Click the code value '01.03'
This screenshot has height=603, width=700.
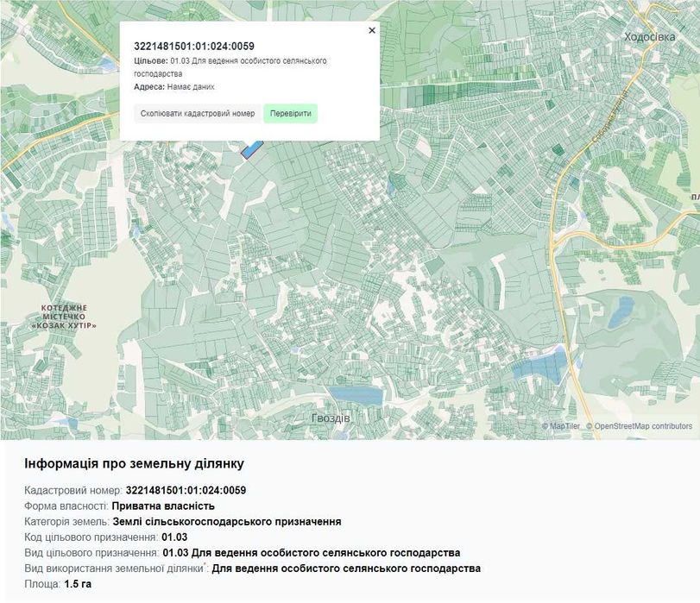[174, 537]
